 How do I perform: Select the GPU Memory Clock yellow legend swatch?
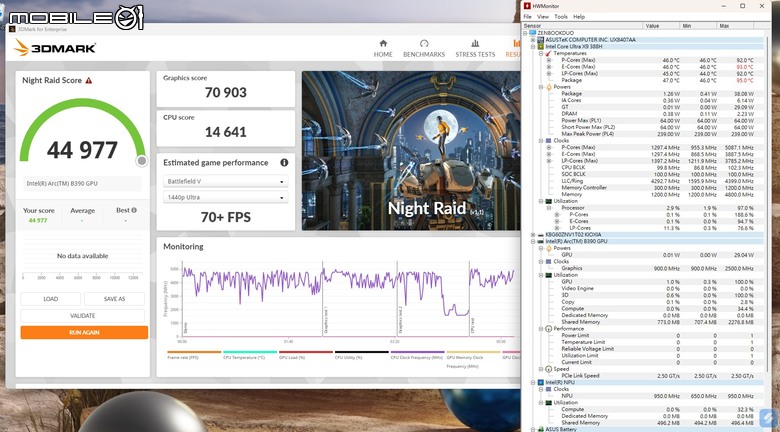473,352
